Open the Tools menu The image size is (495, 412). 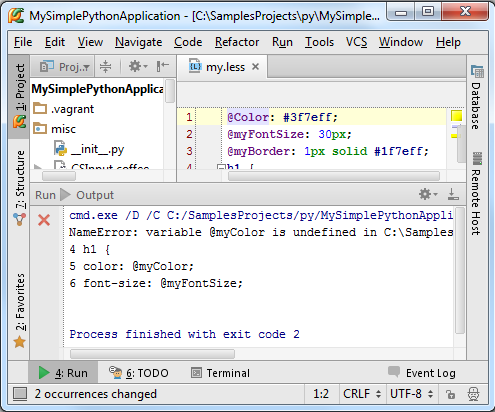pyautogui.click(x=319, y=42)
